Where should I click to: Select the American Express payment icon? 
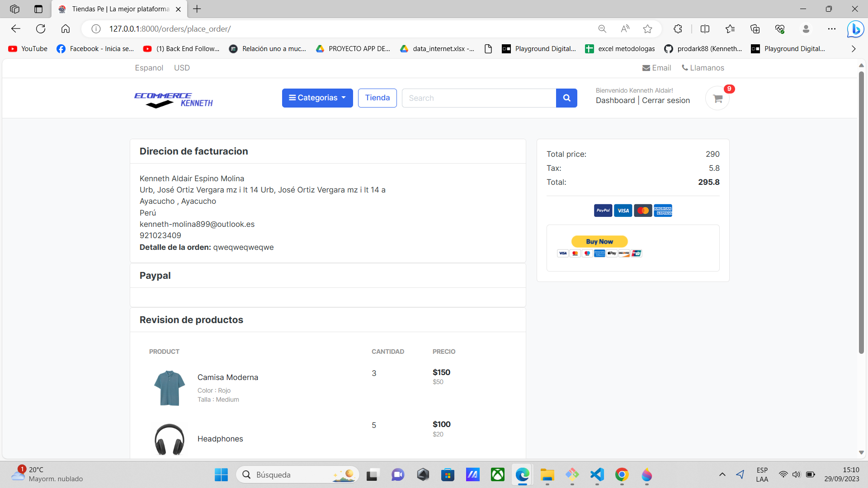(663, 210)
